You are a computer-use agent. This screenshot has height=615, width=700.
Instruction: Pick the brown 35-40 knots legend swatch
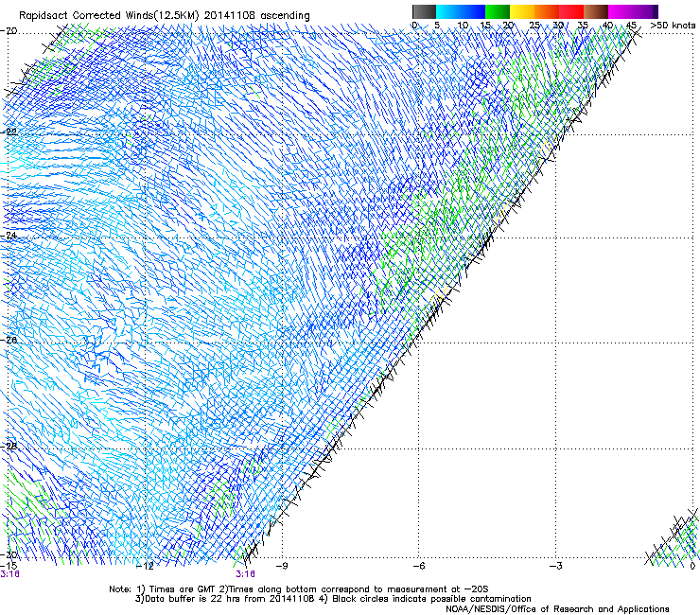[x=596, y=11]
